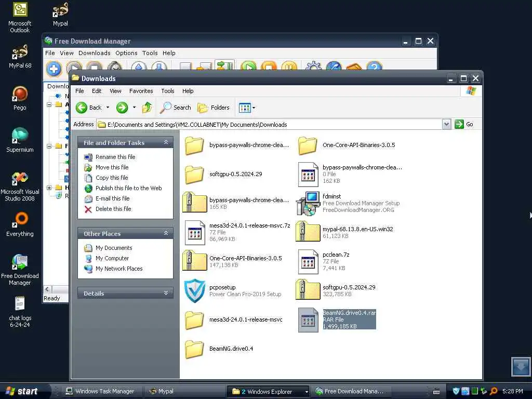This screenshot has height=399, width=532.
Task: Open Tools menu in Downloads window
Action: pos(168,91)
